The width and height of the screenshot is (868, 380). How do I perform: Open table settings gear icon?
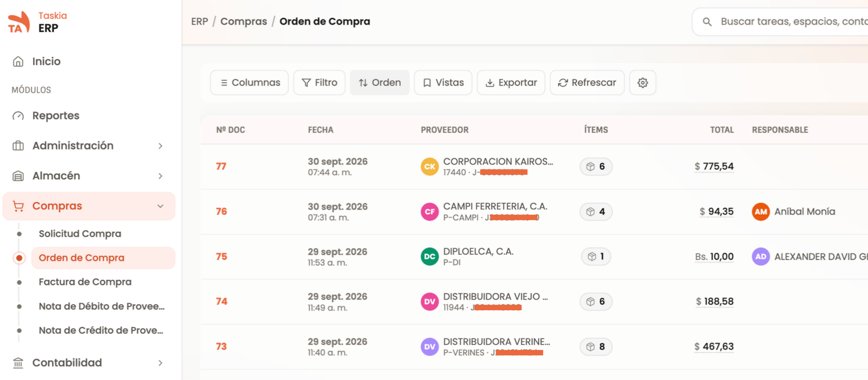[x=643, y=83]
